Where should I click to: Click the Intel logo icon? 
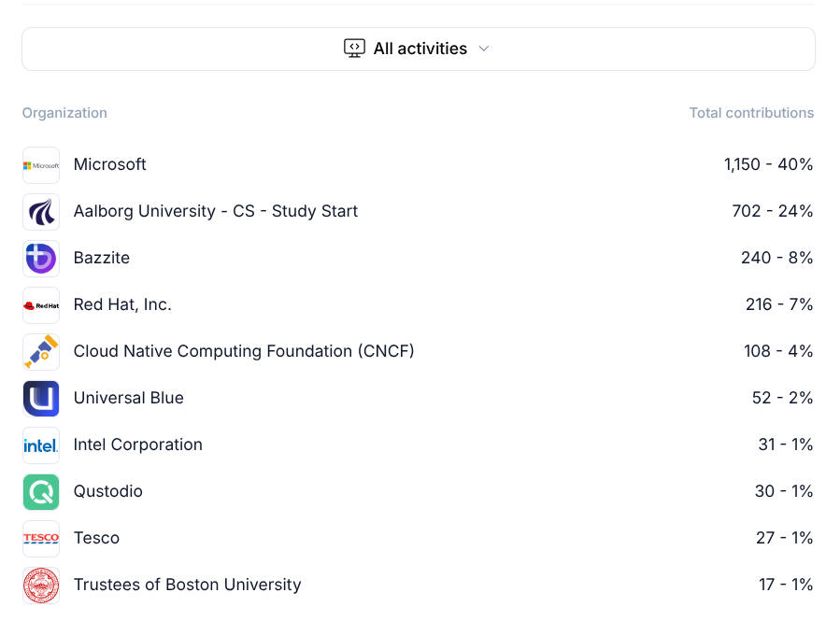coord(41,445)
